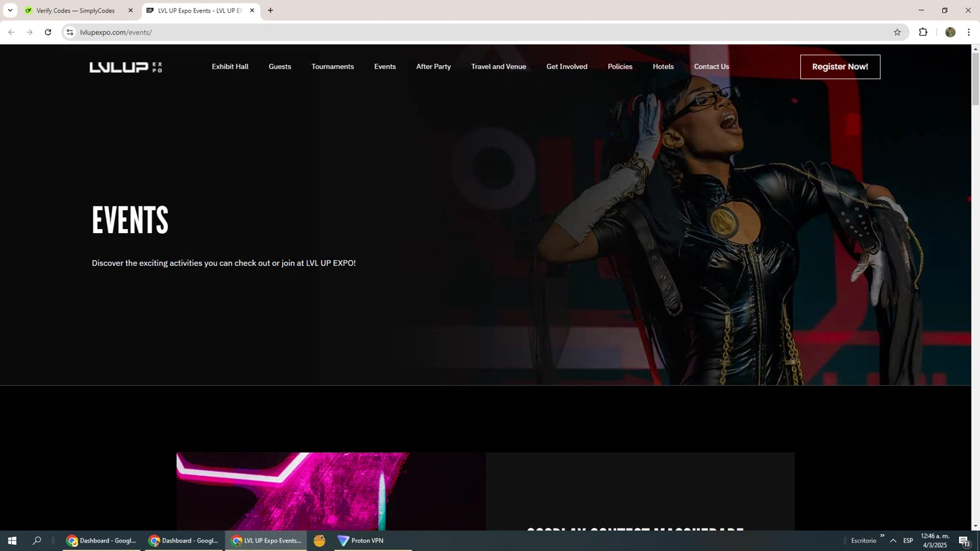The height and width of the screenshot is (551, 980).
Task: Close the LVL UP Expo Events tab
Action: 252,10
